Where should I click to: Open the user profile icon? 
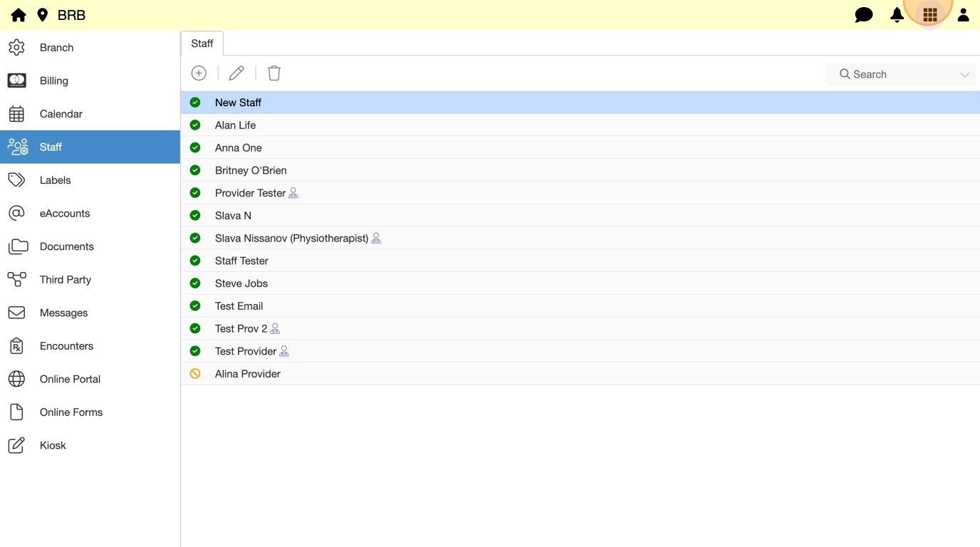coord(963,15)
